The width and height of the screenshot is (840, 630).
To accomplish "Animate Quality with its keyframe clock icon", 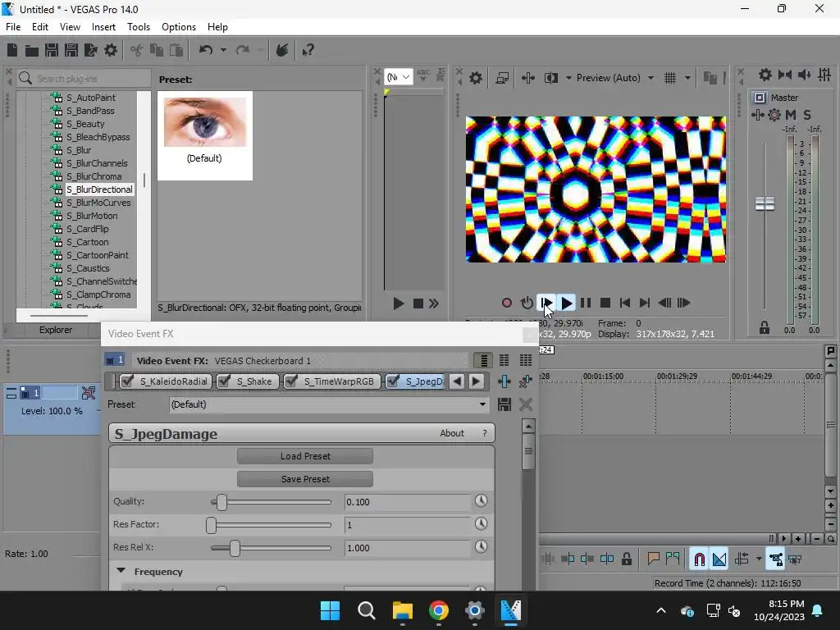I will [481, 501].
